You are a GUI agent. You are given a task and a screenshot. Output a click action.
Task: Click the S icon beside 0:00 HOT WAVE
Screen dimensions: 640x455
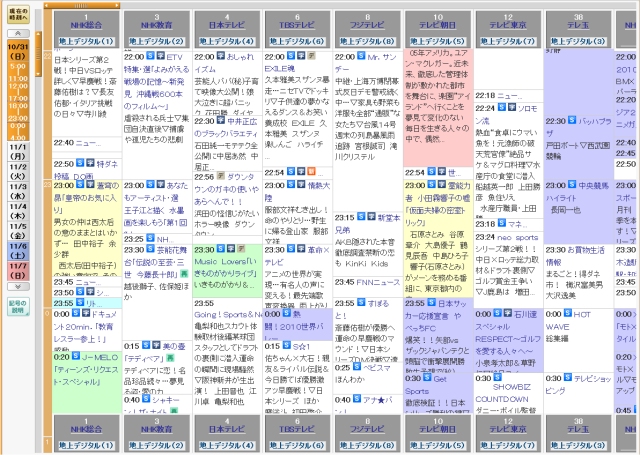point(568,313)
